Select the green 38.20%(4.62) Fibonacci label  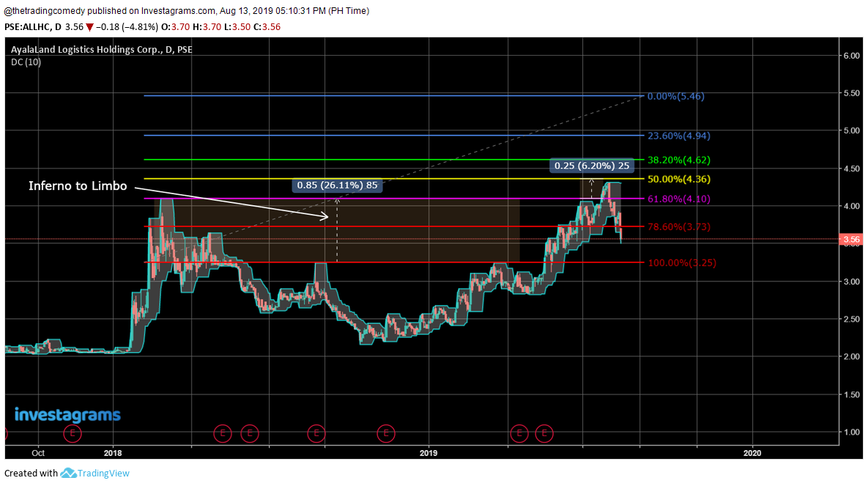click(x=679, y=160)
